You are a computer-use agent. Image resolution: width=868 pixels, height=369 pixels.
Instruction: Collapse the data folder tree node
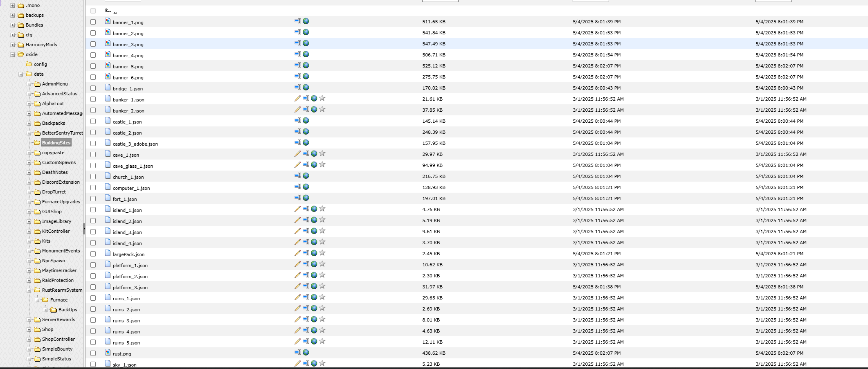point(21,74)
